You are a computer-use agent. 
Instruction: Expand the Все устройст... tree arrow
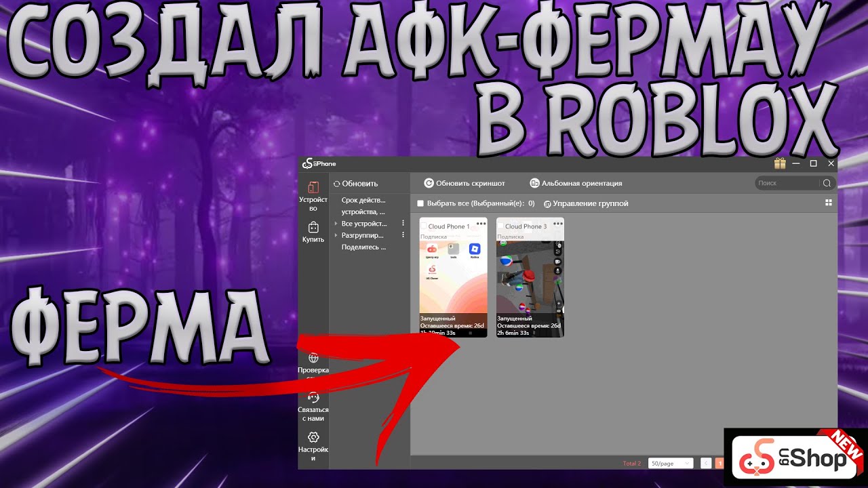click(336, 224)
